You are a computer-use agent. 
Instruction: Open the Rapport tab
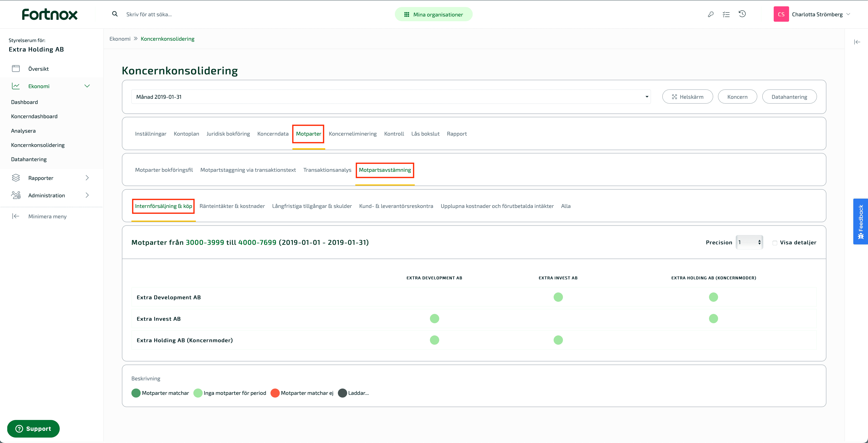pyautogui.click(x=457, y=134)
